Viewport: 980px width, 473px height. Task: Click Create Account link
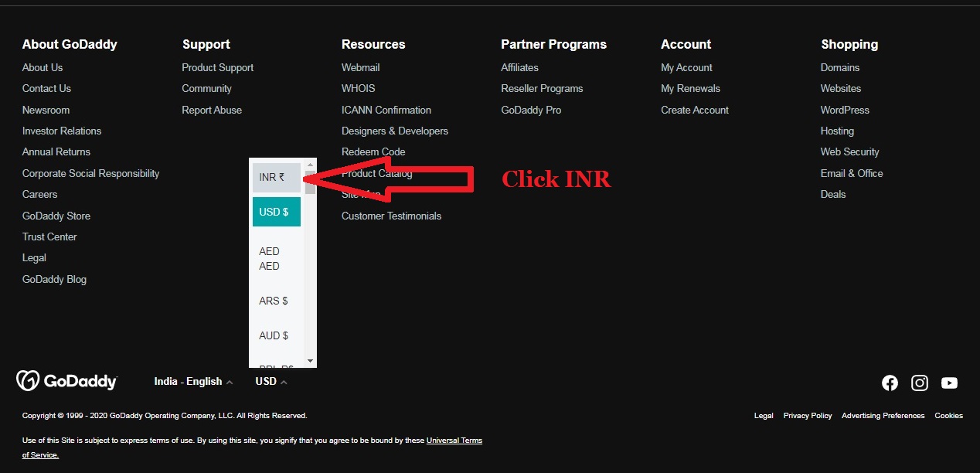point(695,110)
